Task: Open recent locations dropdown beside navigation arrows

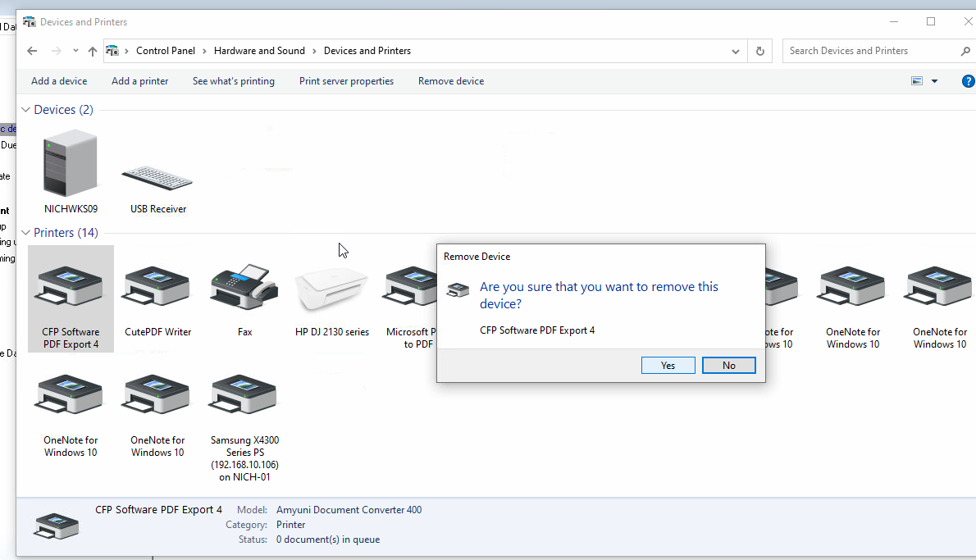Action: pyautogui.click(x=75, y=51)
